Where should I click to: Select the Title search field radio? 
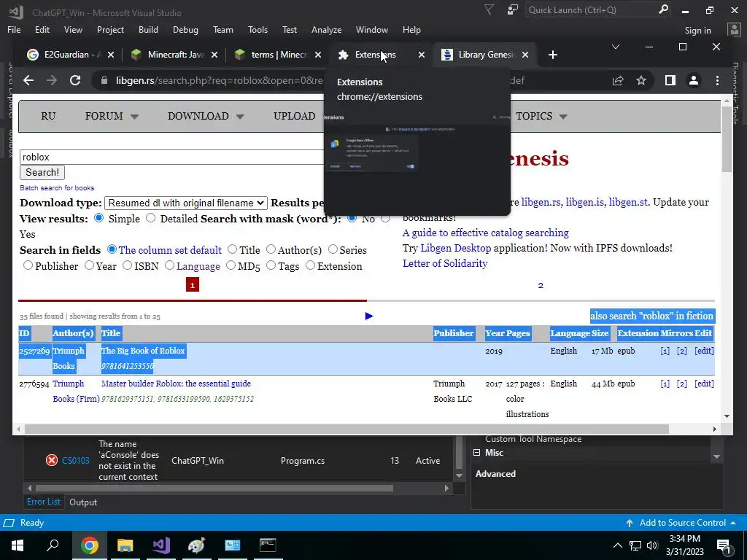[232, 249]
